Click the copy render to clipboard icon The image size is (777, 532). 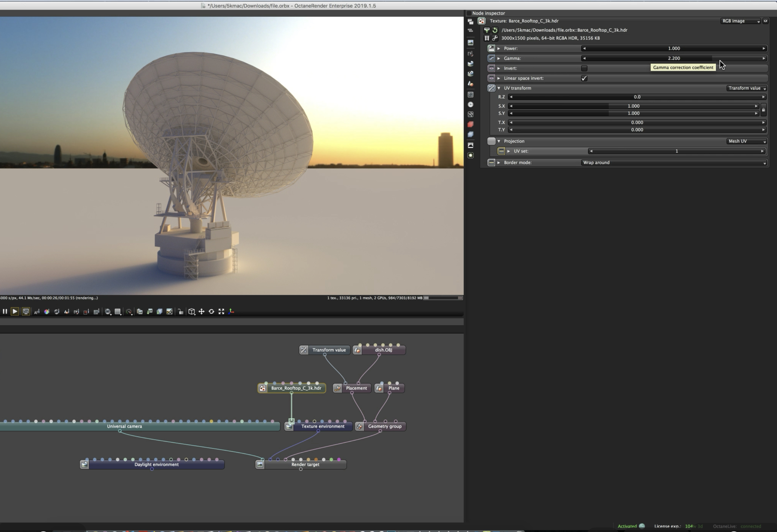[x=140, y=312]
